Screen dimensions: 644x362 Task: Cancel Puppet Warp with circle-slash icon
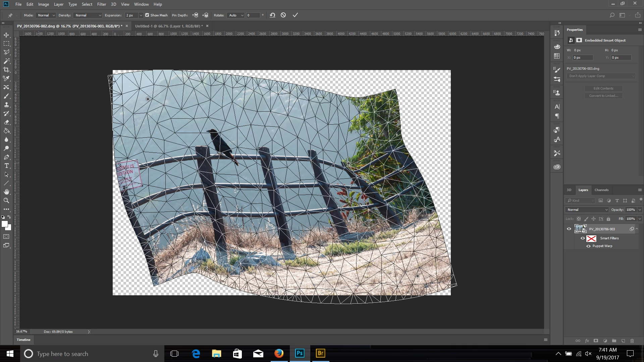pyautogui.click(x=283, y=15)
